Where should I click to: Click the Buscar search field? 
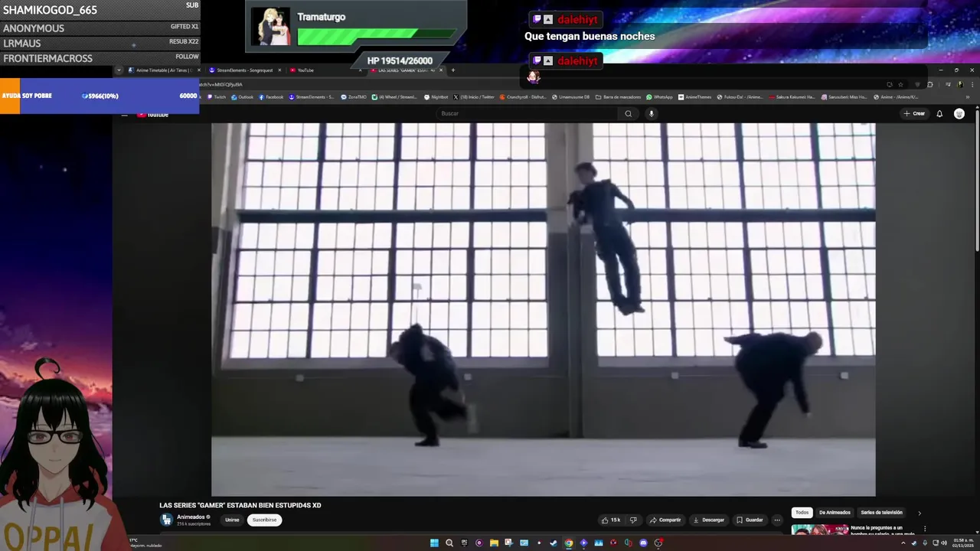527,113
